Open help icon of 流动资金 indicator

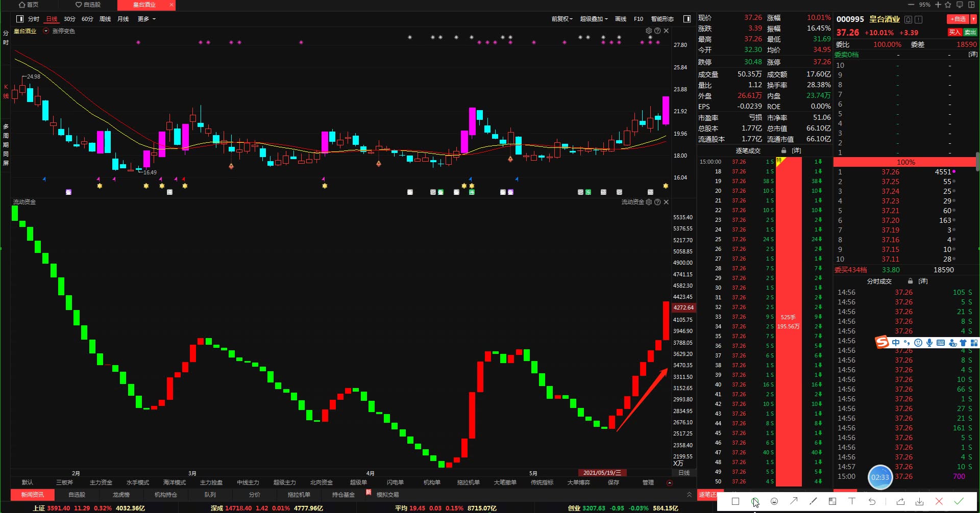[657, 202]
